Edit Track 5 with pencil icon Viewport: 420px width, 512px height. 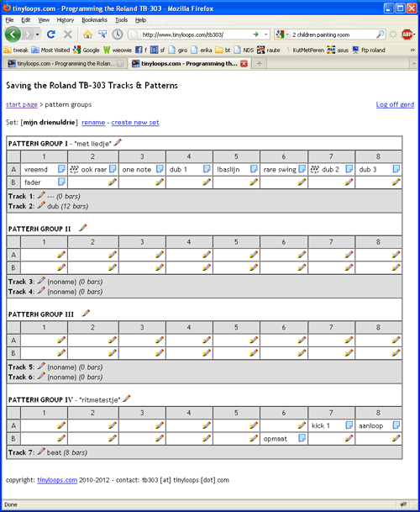tap(41, 366)
